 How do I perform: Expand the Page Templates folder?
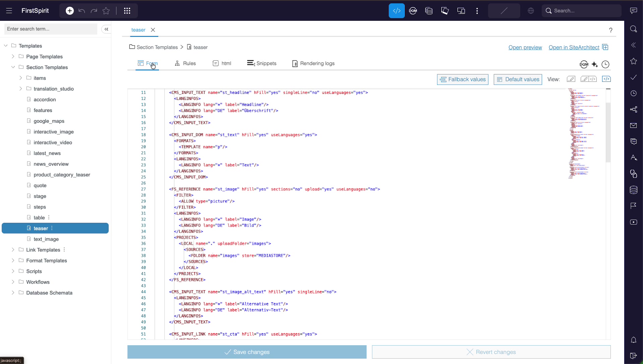(13, 56)
